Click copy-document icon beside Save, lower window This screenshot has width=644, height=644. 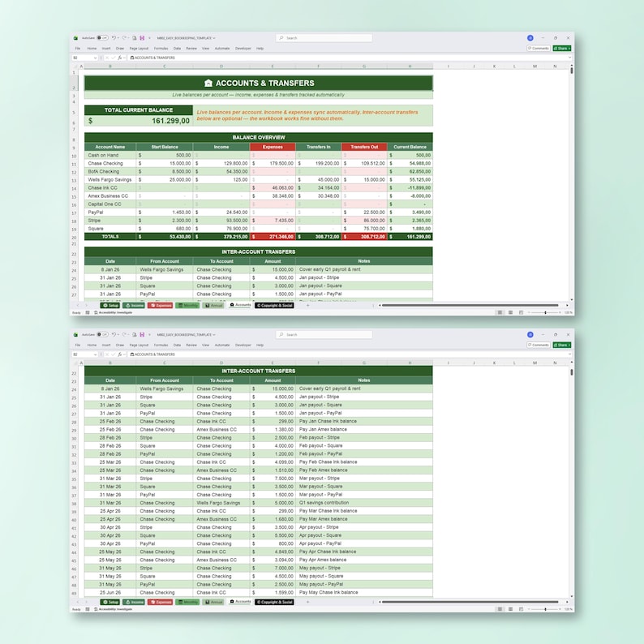[x=135, y=335]
